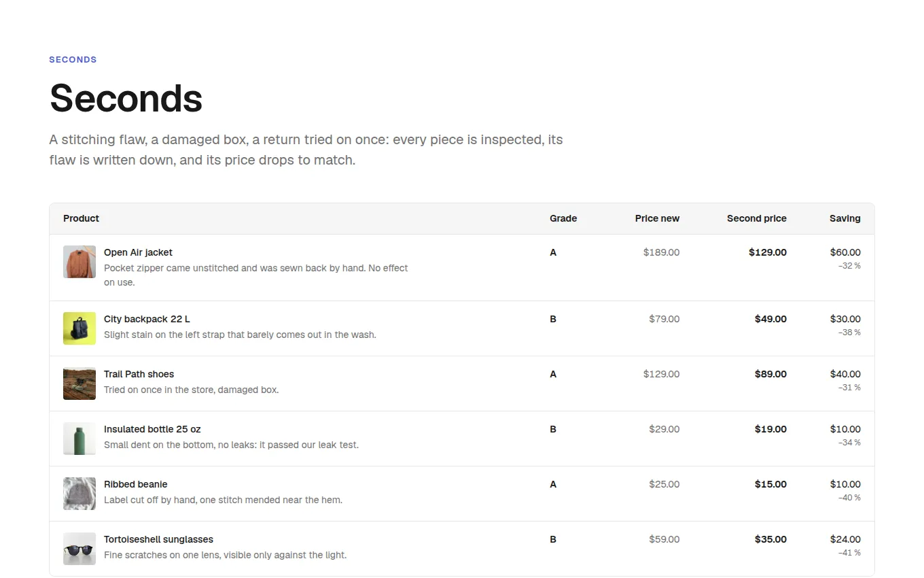Select the jacket's pocket zipper description
The image size is (924, 578).
tap(256, 275)
